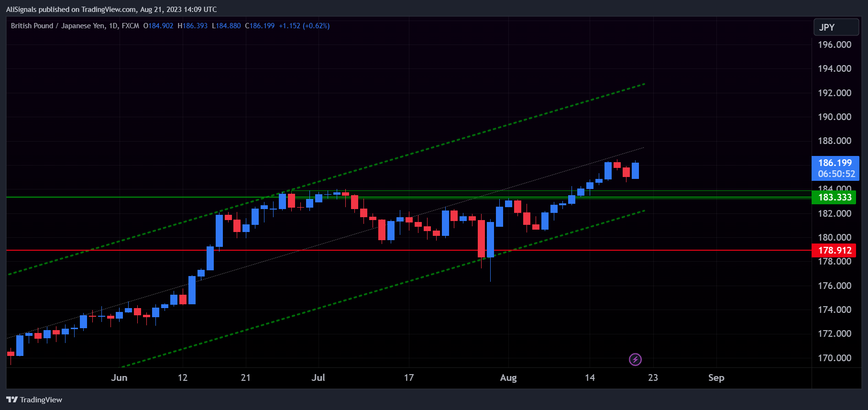Image resolution: width=868 pixels, height=410 pixels.
Task: Click the FXCM source label
Action: point(131,26)
